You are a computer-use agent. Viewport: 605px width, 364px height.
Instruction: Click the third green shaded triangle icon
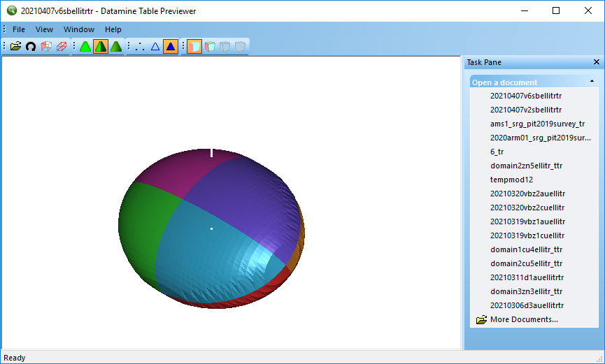coord(115,47)
